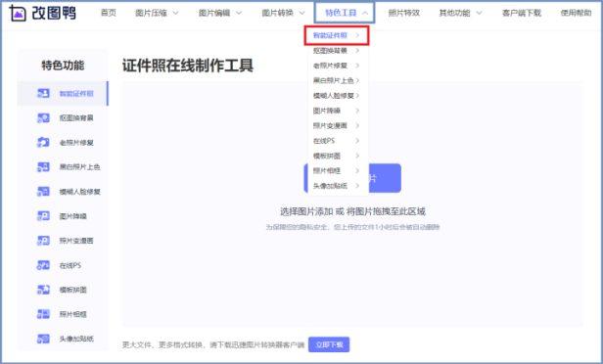
Task: Expand the 图片转换 nav dropdown arrow
Action: pyautogui.click(x=301, y=13)
